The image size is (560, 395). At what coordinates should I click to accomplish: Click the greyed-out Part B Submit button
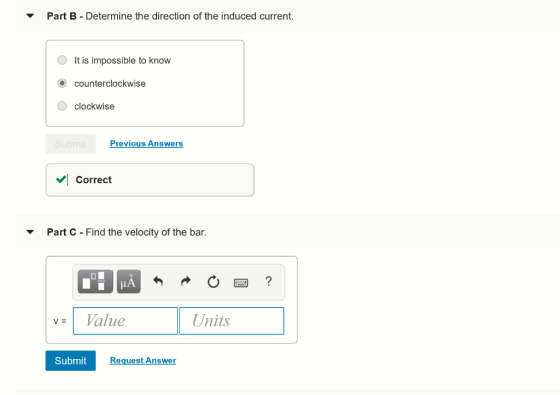tap(70, 144)
